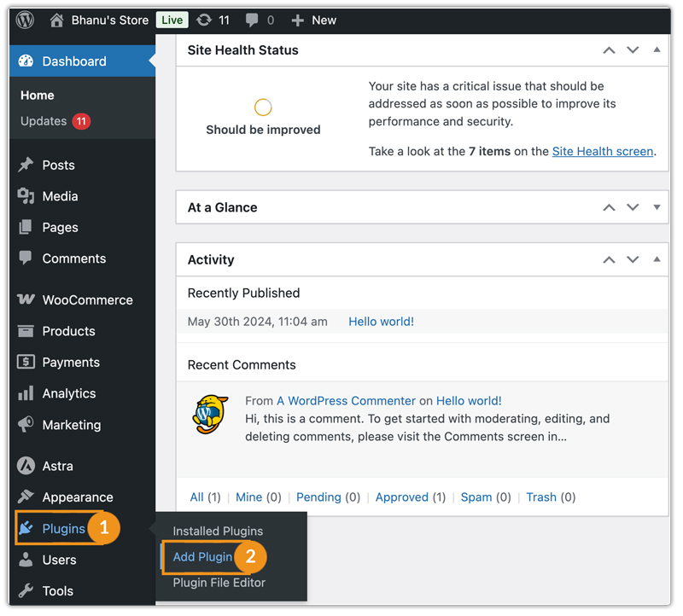
Task: Collapse the At a Glance widget
Action: 657,207
